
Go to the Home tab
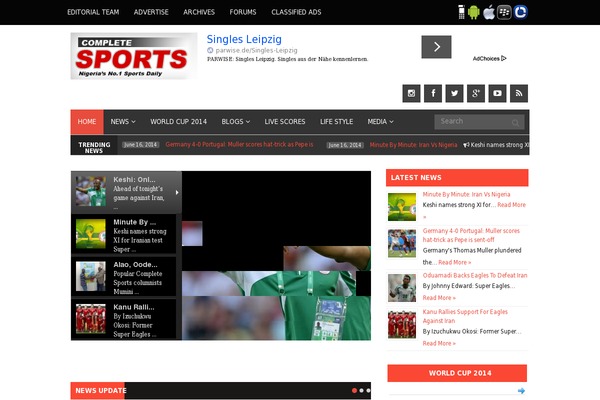[87, 122]
